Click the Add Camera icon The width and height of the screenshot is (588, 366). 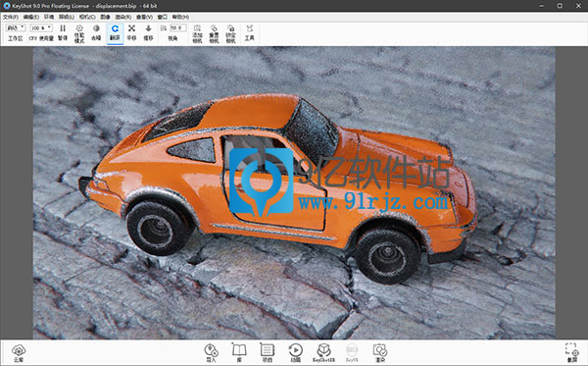(x=197, y=33)
